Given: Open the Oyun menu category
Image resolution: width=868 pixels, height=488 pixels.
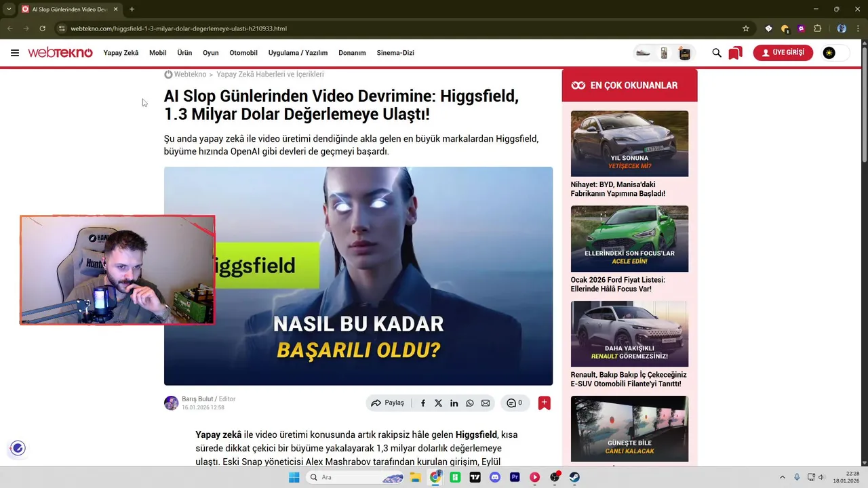Looking at the screenshot, I should (210, 53).
